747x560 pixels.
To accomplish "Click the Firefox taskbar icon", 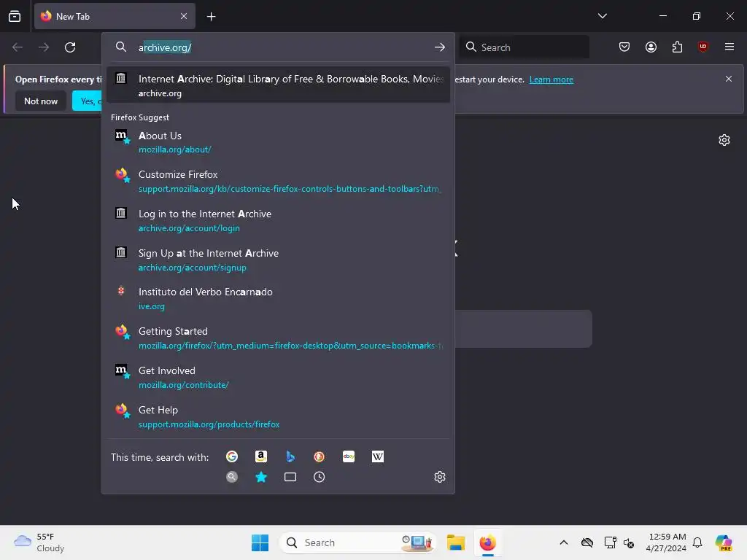I will [487, 542].
